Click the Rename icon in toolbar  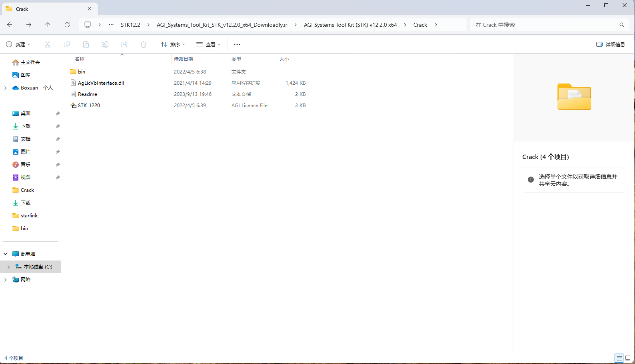[x=105, y=44]
